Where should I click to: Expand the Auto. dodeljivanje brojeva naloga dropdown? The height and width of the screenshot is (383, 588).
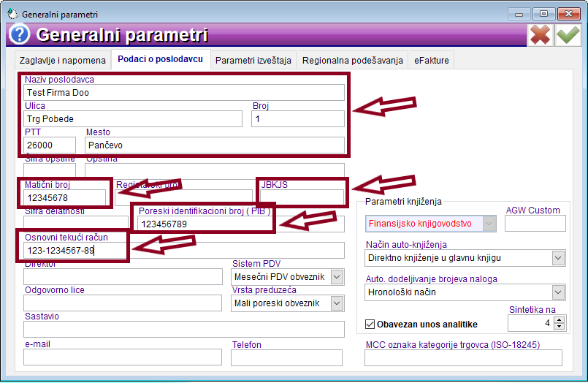click(558, 292)
